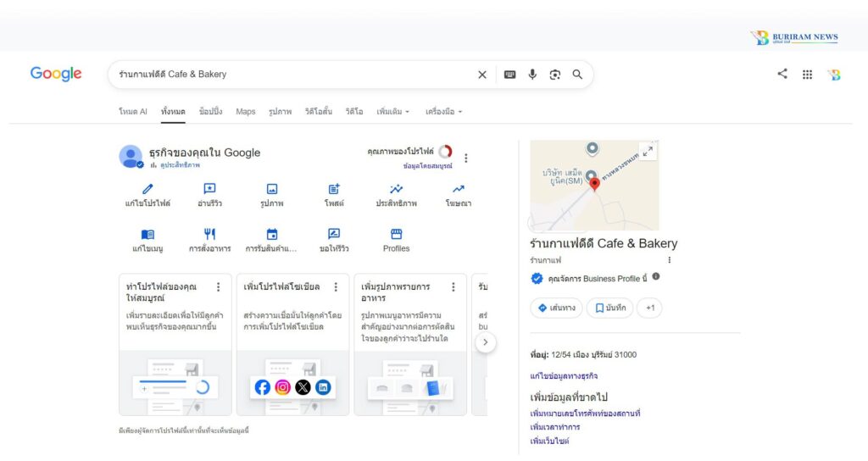This screenshot has height=461, width=868.
Task: Search by voice using microphone icon
Action: coord(532,75)
